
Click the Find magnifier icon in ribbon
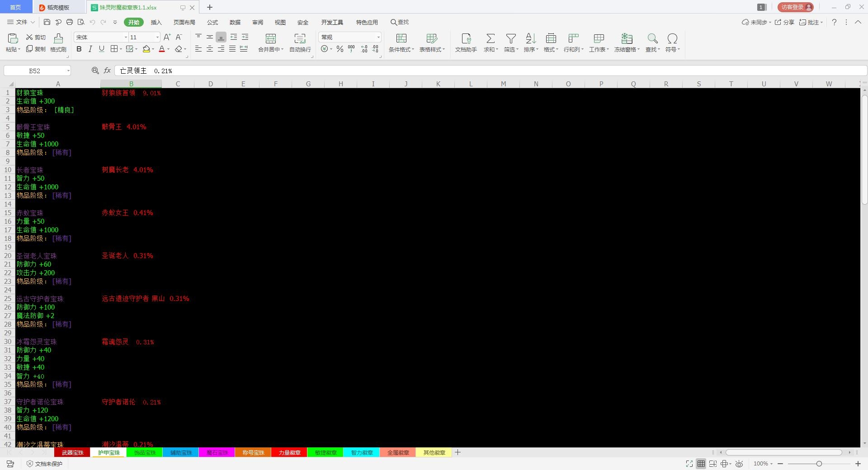pyautogui.click(x=652, y=38)
